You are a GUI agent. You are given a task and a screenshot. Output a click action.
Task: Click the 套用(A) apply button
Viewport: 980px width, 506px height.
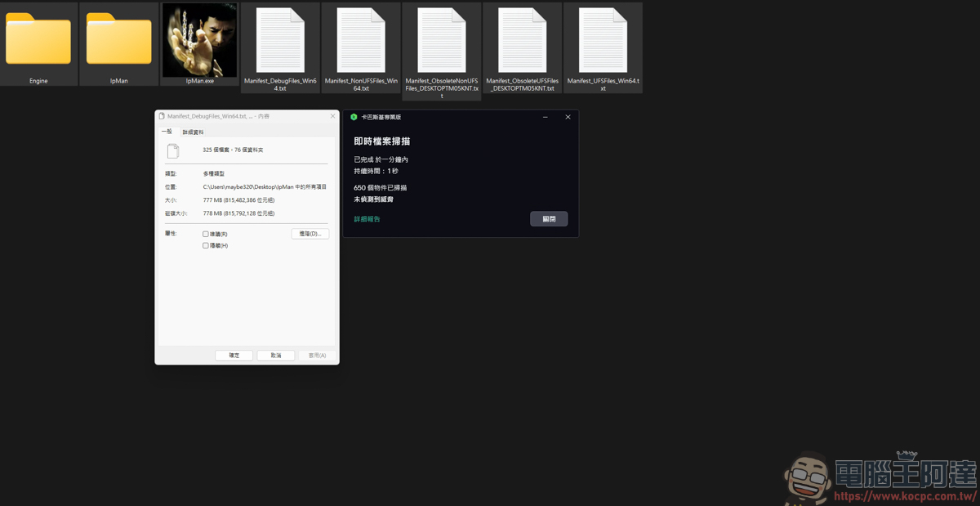pos(317,356)
